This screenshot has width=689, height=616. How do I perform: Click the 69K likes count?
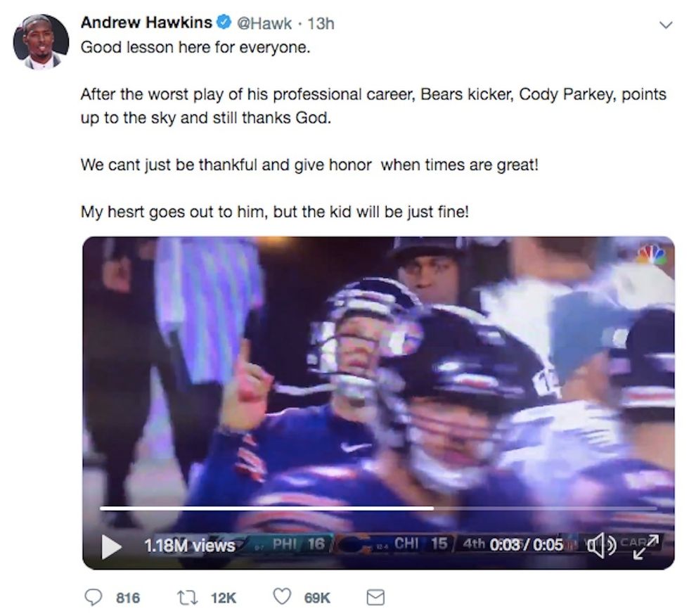click(x=317, y=598)
